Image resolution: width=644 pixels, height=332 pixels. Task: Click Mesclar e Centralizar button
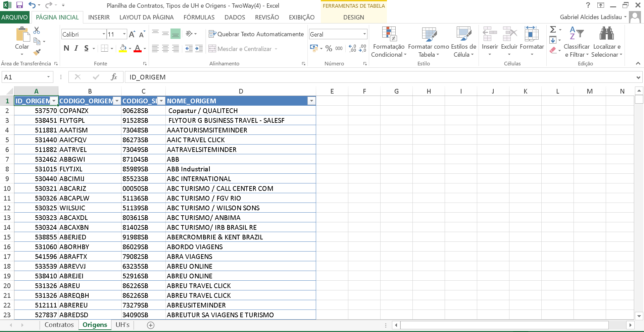pos(240,49)
